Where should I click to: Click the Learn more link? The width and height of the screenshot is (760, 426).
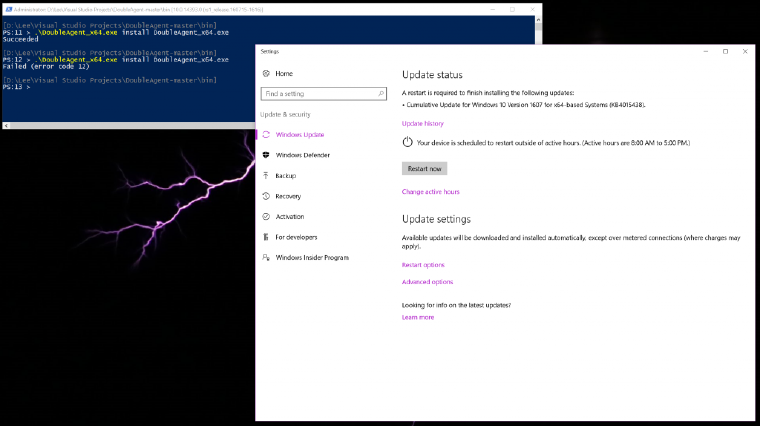(418, 317)
